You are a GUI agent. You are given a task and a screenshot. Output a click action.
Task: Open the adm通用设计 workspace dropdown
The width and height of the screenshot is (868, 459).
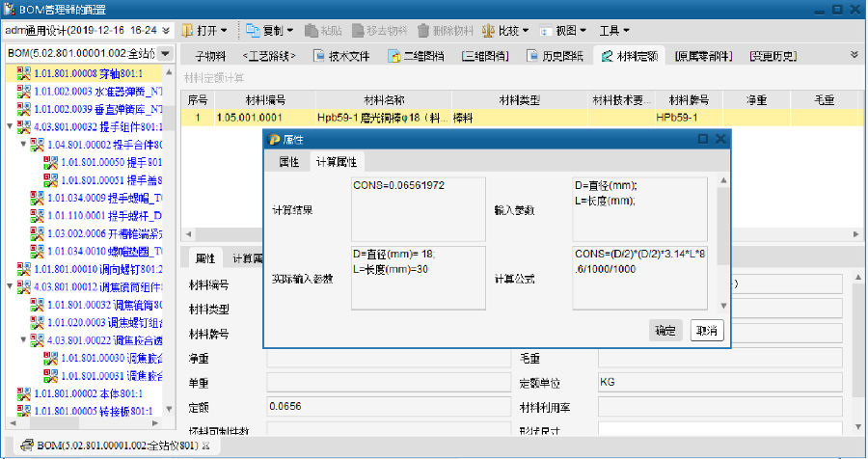pyautogui.click(x=166, y=31)
